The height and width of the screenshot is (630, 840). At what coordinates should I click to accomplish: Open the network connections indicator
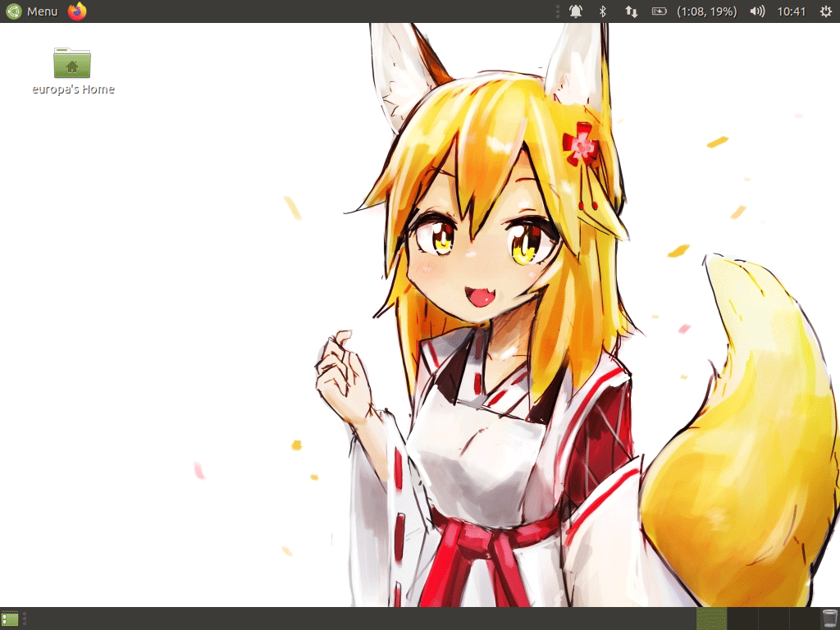631,11
